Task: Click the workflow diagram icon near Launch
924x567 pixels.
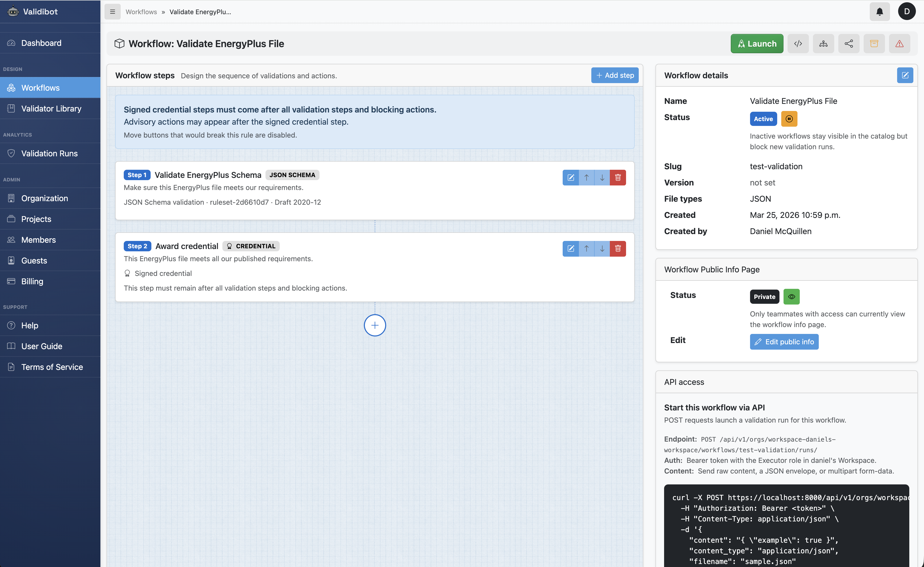Action: 823,44
